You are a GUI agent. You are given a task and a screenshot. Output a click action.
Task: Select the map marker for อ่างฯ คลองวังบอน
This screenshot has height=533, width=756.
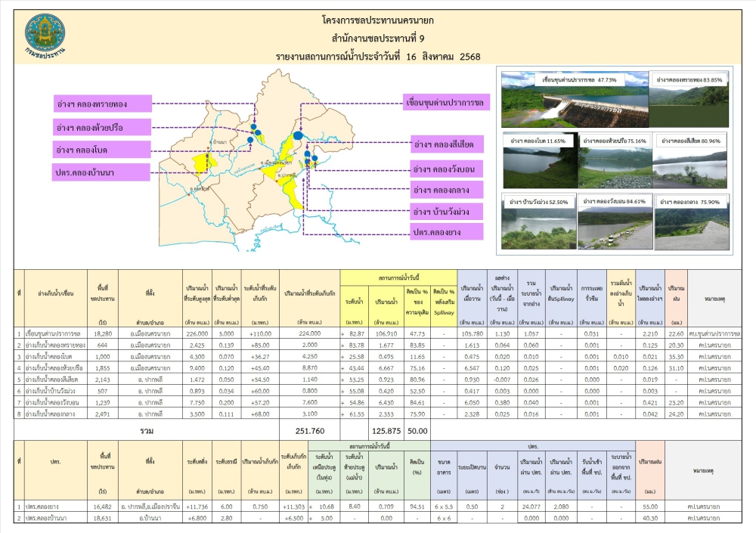[315, 158]
